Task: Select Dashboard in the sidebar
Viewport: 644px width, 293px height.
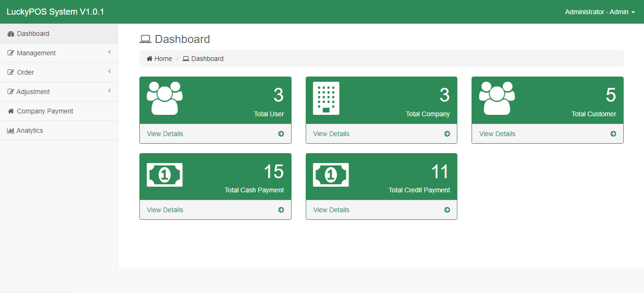Action: tap(59, 34)
